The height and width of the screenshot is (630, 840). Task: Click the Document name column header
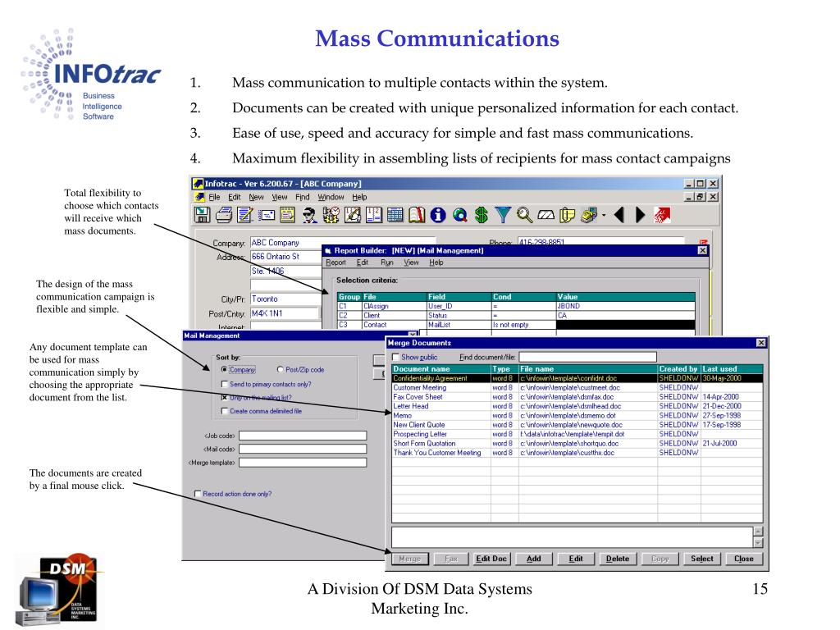[441, 369]
